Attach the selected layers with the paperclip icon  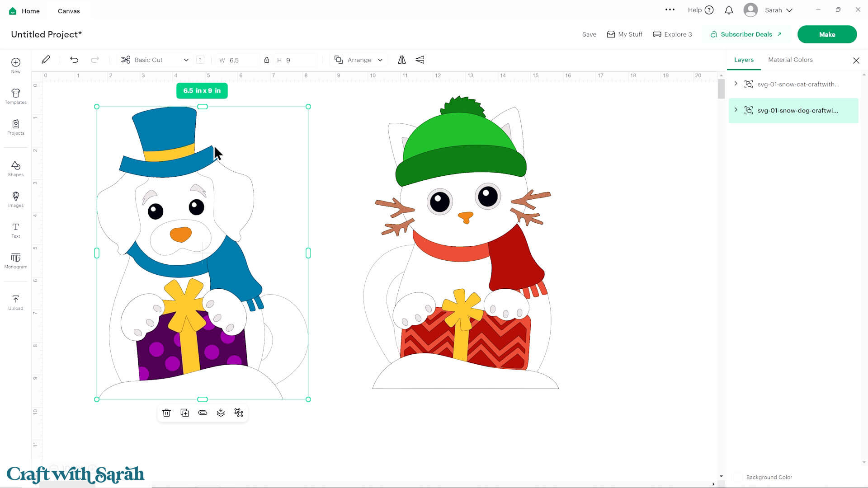pos(203,413)
